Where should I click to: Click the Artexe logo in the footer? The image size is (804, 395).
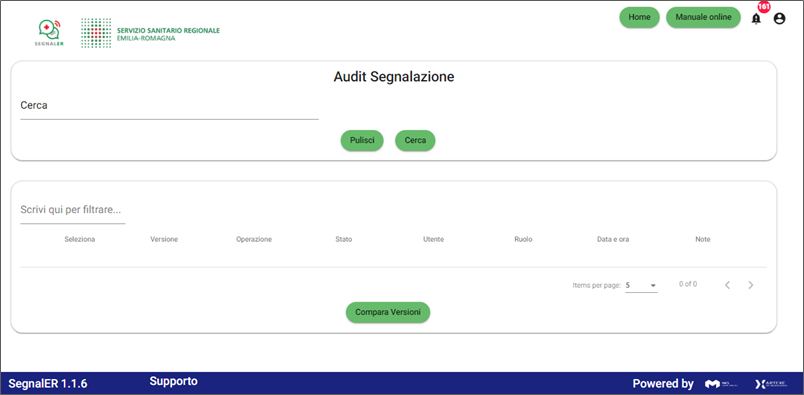pyautogui.click(x=771, y=384)
